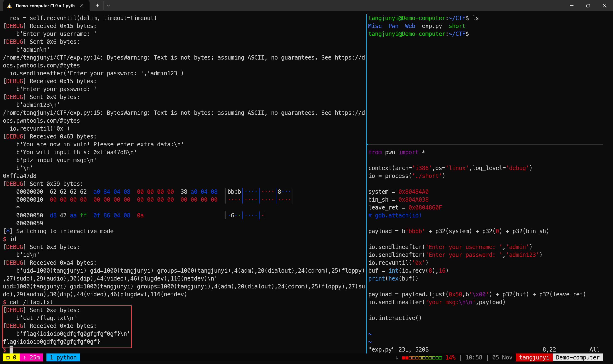The width and height of the screenshot is (613, 364).
Task: Click the io = process('./short') line
Action: [407, 176]
